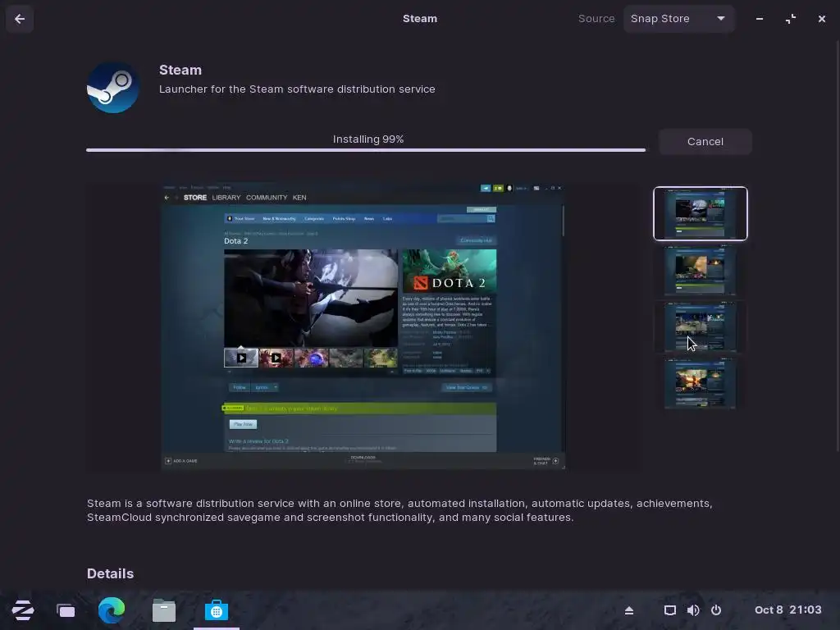Open the power tray icon
840x630 pixels.
716,610
